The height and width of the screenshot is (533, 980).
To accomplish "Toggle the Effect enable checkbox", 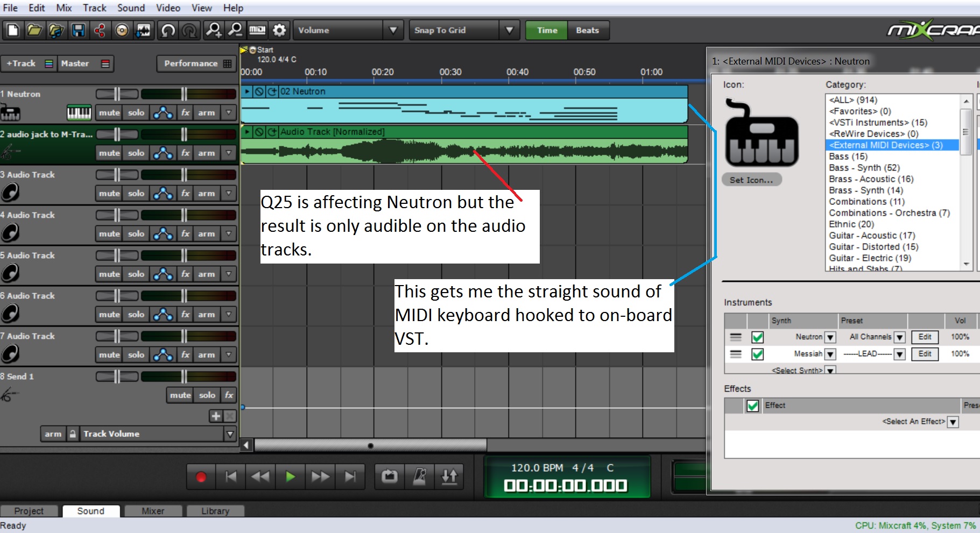I will tap(753, 406).
